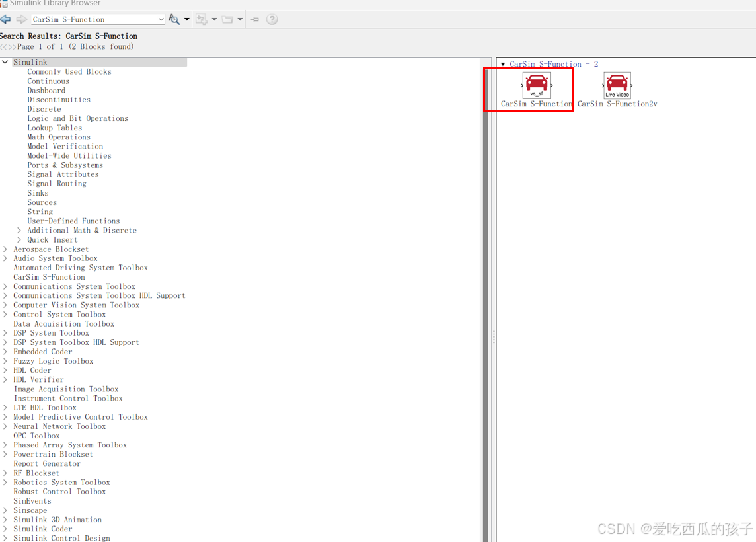
Task: Expand Communications System Toolbox
Action: point(5,286)
